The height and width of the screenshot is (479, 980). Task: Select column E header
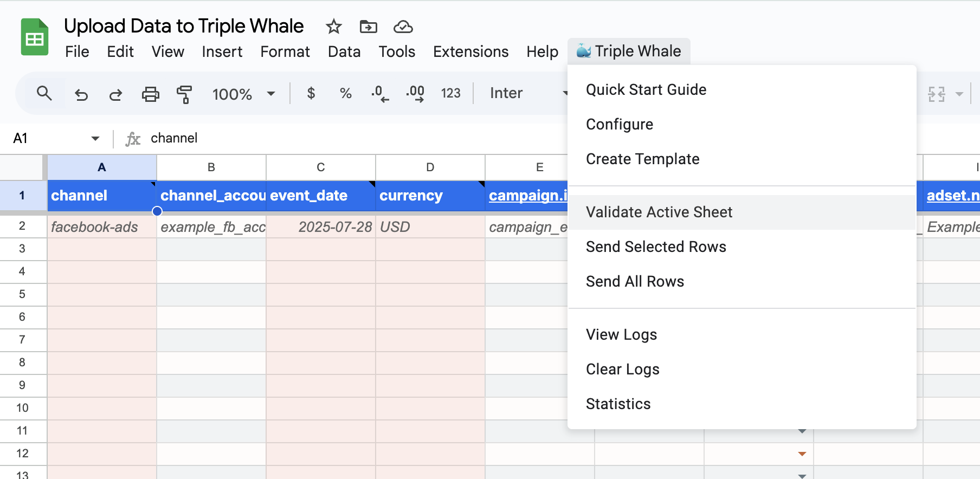tap(526, 167)
